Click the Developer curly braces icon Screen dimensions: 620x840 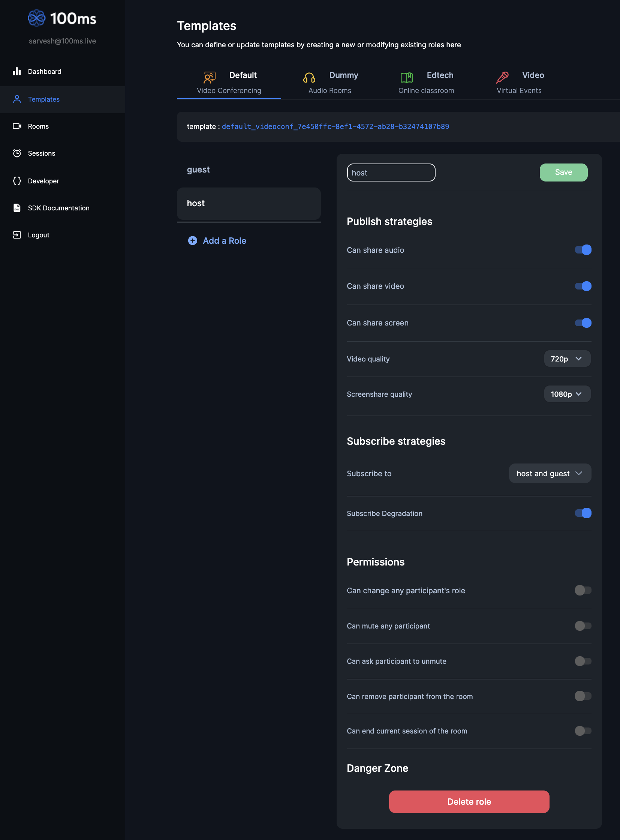tap(17, 181)
